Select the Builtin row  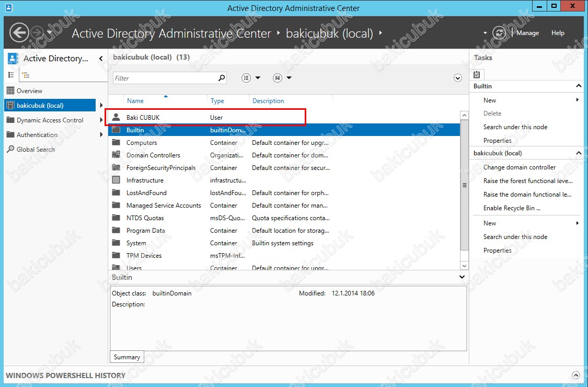click(284, 130)
